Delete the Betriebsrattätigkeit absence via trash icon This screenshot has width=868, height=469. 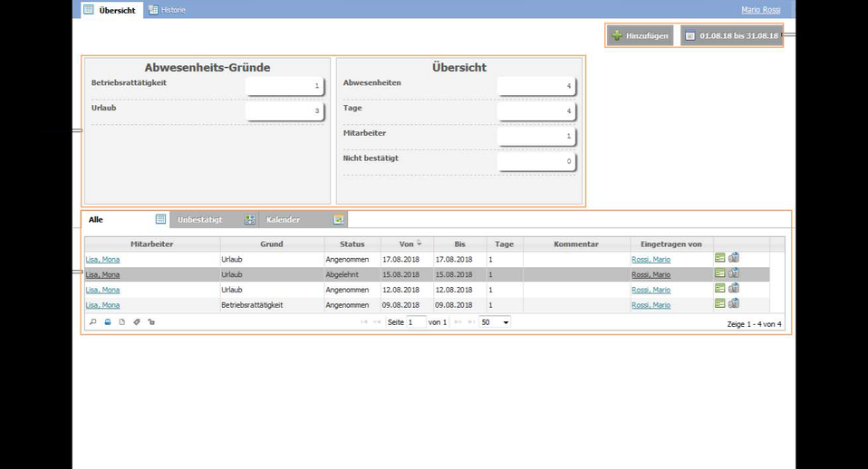click(x=734, y=303)
